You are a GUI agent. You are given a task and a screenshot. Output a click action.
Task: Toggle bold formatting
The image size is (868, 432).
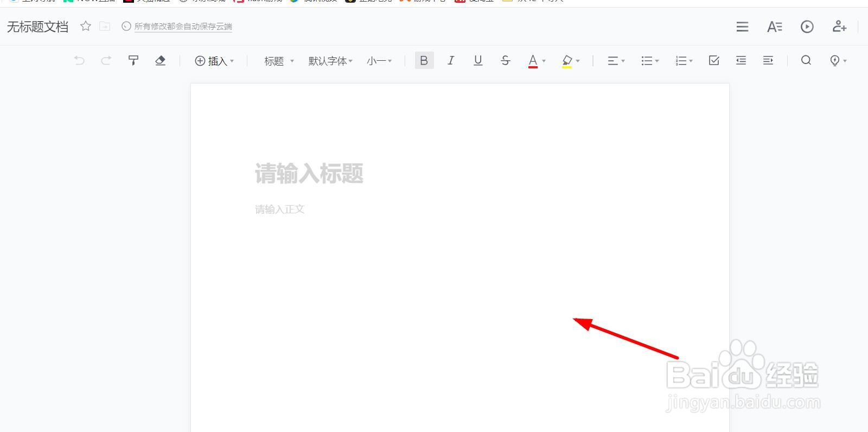click(424, 60)
